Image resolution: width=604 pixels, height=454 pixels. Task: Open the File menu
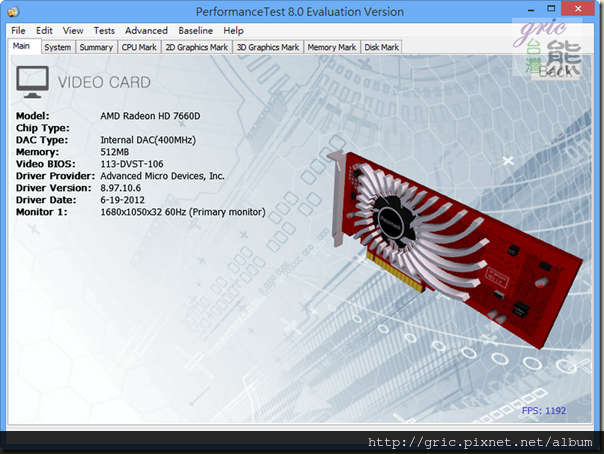(18, 30)
